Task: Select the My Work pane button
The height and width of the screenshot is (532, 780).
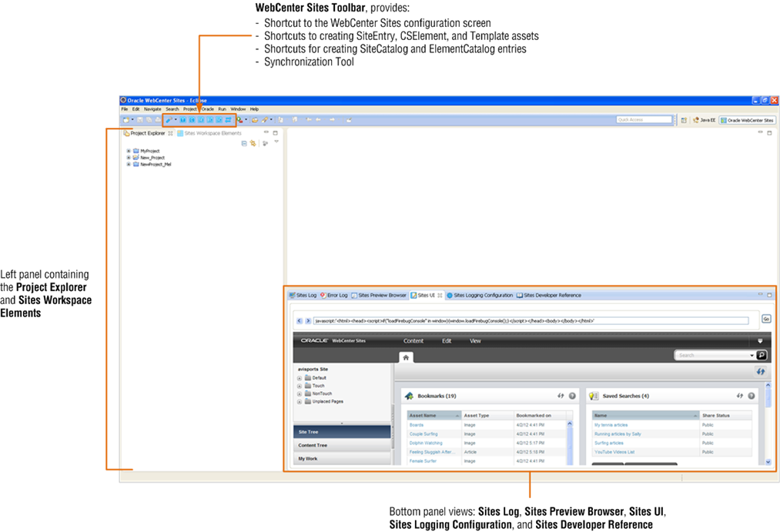Action: [x=342, y=458]
